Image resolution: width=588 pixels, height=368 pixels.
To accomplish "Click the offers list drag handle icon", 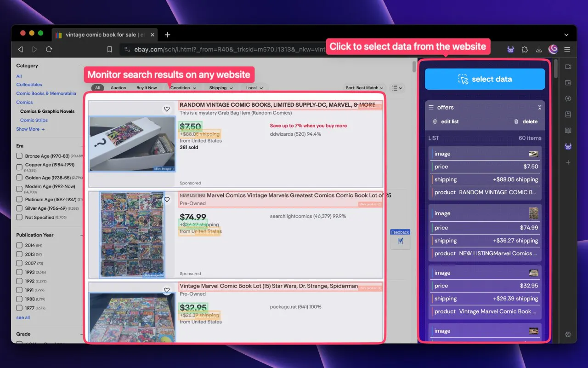I will pyautogui.click(x=431, y=107).
